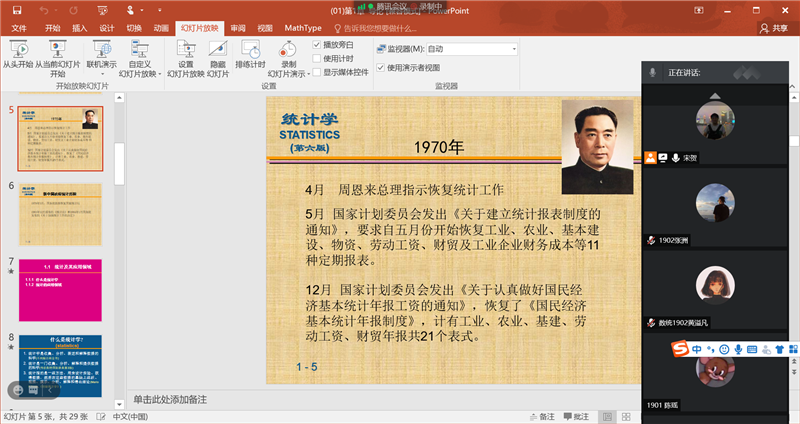This screenshot has width=800, height=424.
Task: Toggle 使用演示者视图 checkbox
Action: 380,68
